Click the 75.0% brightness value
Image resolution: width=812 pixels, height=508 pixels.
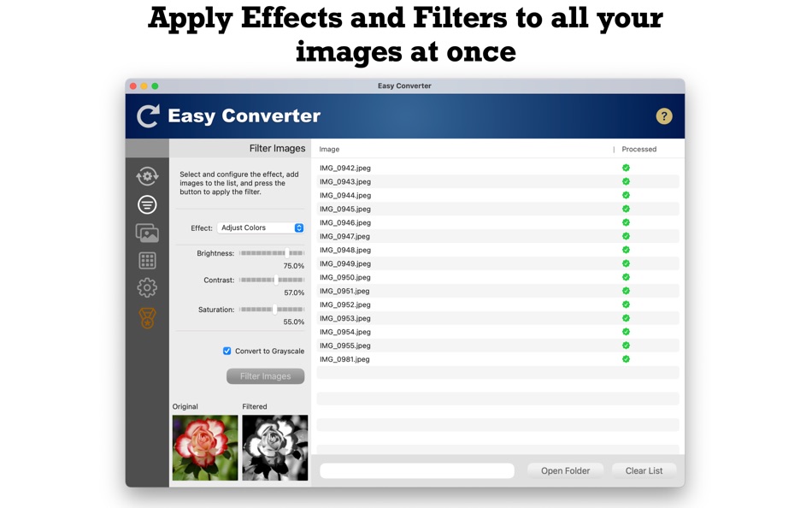click(294, 266)
